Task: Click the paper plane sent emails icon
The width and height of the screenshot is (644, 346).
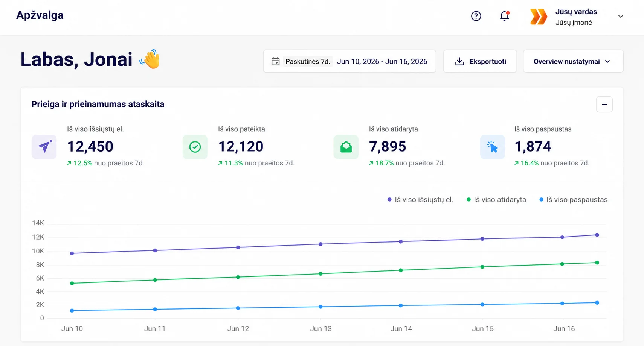Action: pos(44,147)
